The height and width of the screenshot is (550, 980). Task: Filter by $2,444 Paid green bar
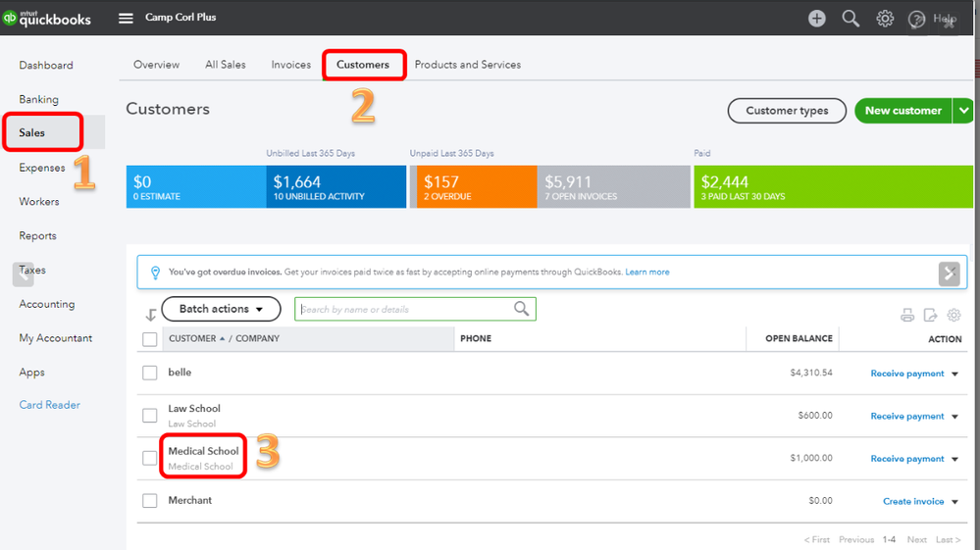click(x=833, y=186)
